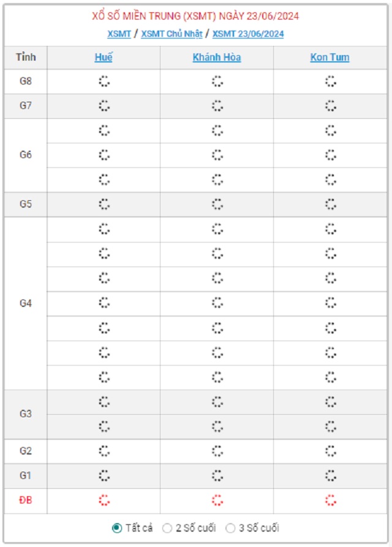Click the Huế G2 loading spinner
This screenshot has width=392, height=547.
tap(104, 451)
